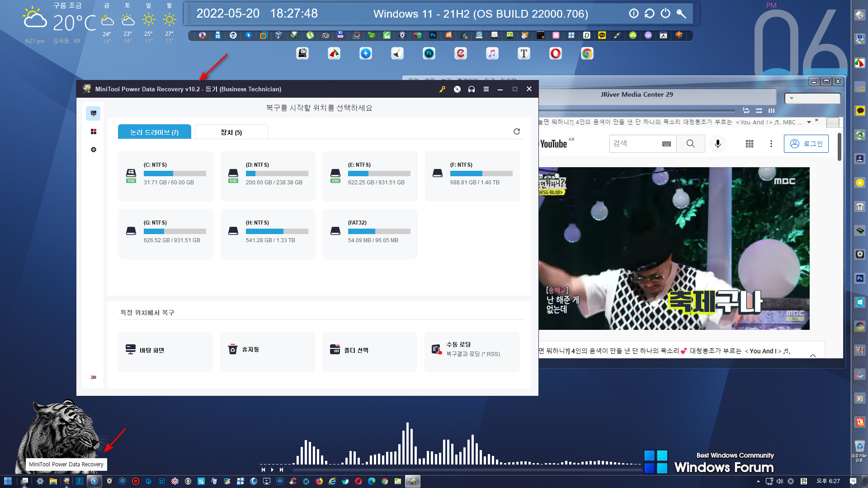Open YouTube three-dot settings menu
Viewport: 868px width, 488px height.
(771, 143)
